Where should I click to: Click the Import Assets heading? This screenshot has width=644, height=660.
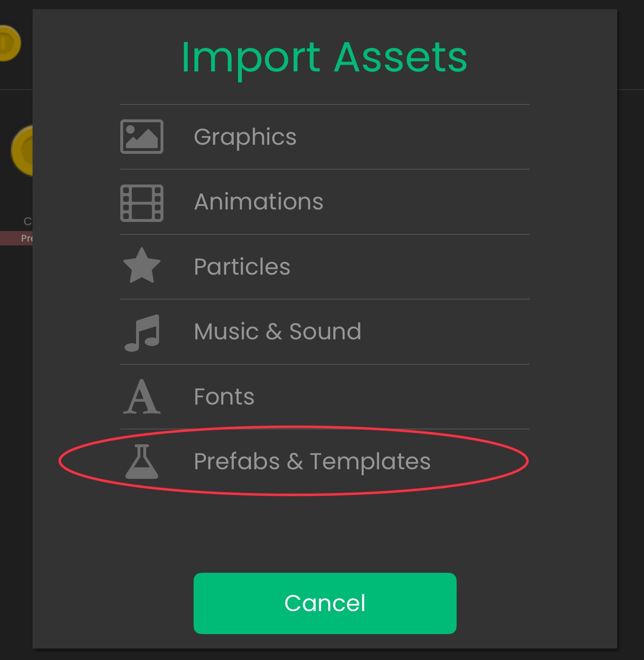324,58
